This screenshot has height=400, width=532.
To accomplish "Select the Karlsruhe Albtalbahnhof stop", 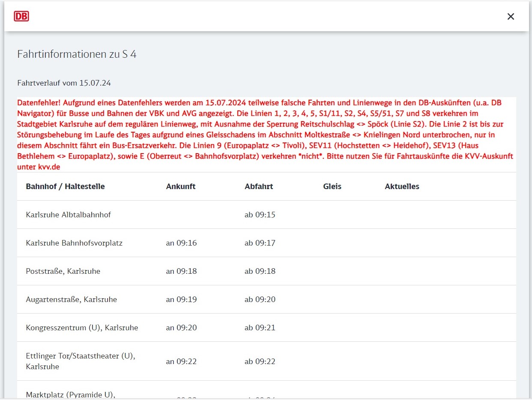I will click(x=68, y=215).
